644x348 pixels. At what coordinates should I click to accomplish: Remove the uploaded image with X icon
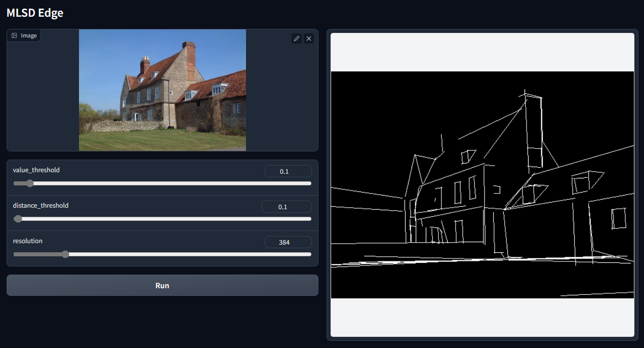point(309,38)
